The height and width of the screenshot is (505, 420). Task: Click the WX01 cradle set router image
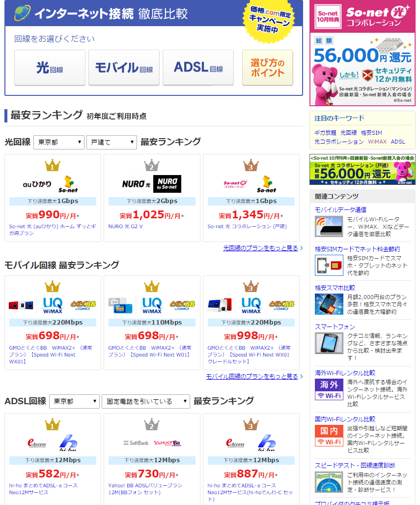click(220, 305)
